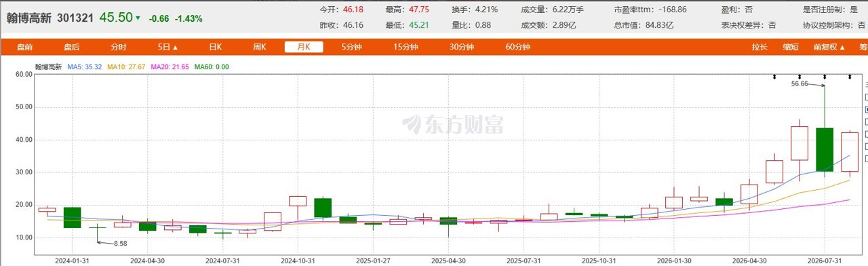Click the leftmost event marker icon atop chart
The width and height of the screenshot is (868, 266).
[x=774, y=77]
